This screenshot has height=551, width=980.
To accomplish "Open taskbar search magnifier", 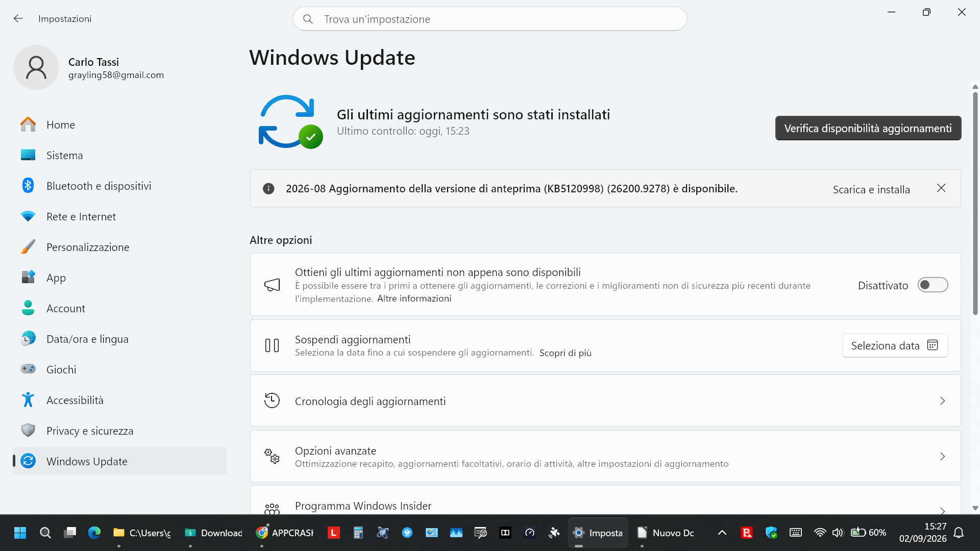I will tap(45, 533).
